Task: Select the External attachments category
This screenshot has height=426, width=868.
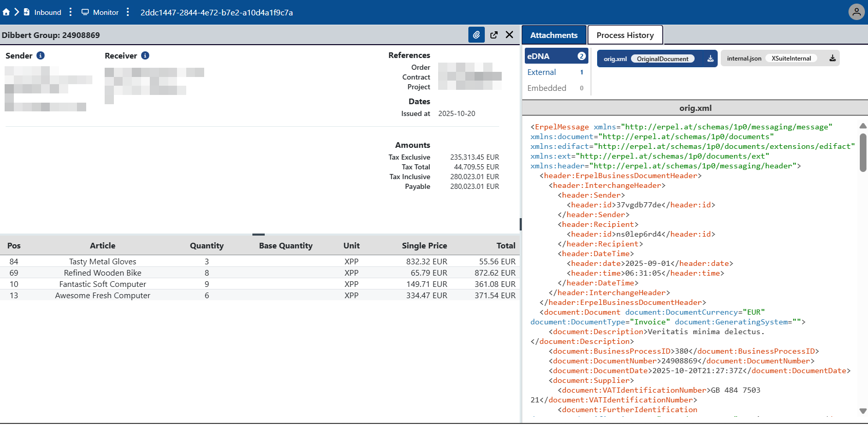Action: [542, 72]
